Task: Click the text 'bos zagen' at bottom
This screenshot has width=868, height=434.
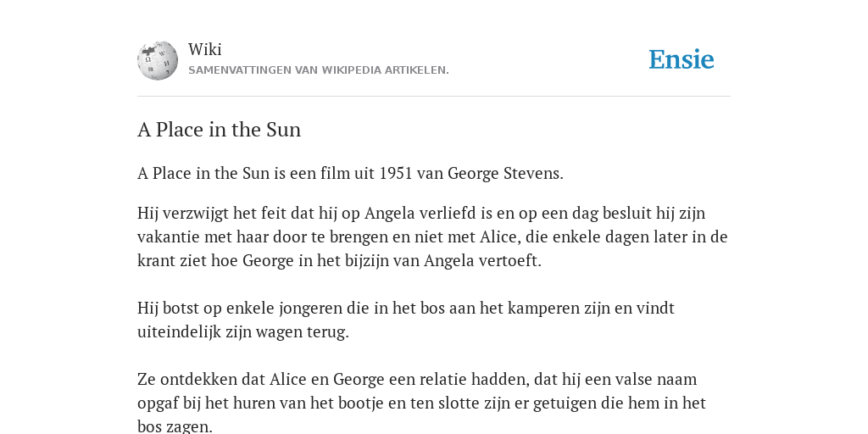Action: [x=175, y=427]
